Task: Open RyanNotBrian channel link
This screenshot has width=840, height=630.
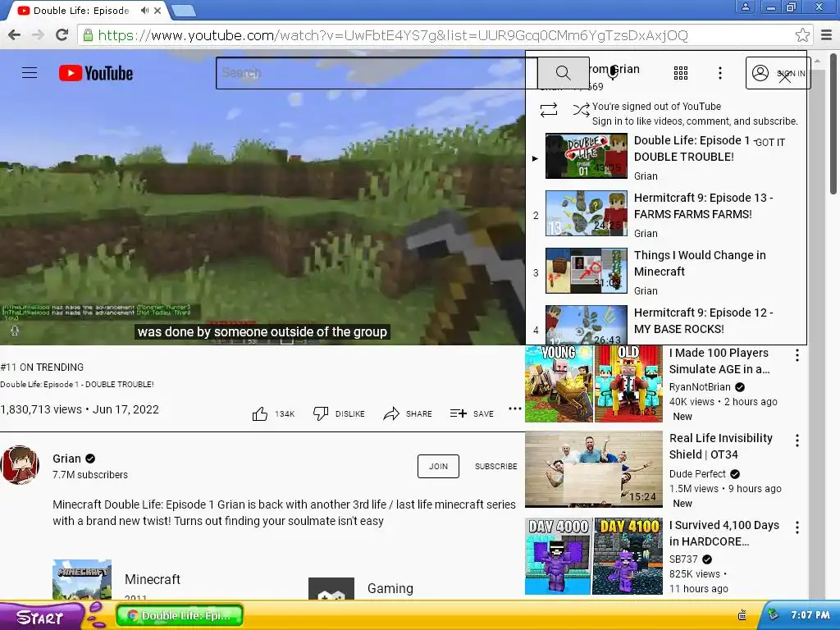Action: [x=700, y=387]
